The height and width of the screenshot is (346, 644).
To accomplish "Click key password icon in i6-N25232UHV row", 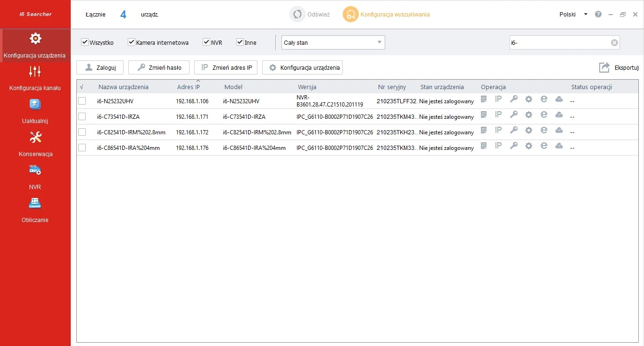I will pos(514,99).
